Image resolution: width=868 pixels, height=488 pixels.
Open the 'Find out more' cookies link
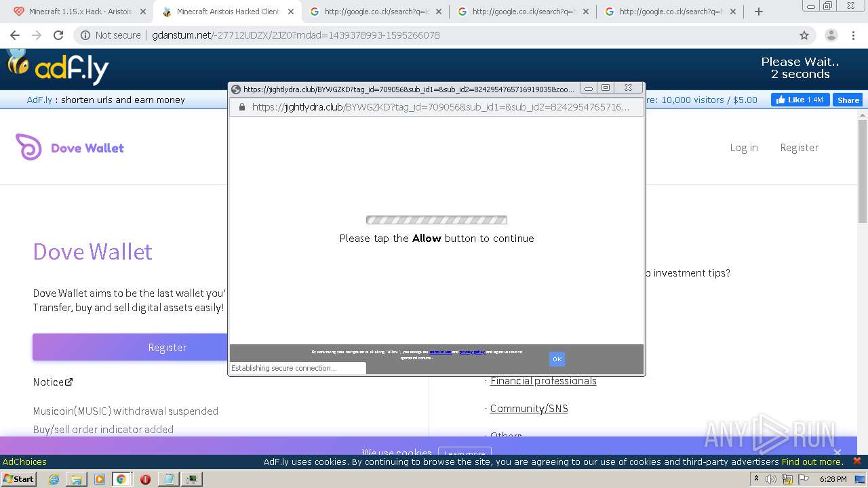coord(812,462)
